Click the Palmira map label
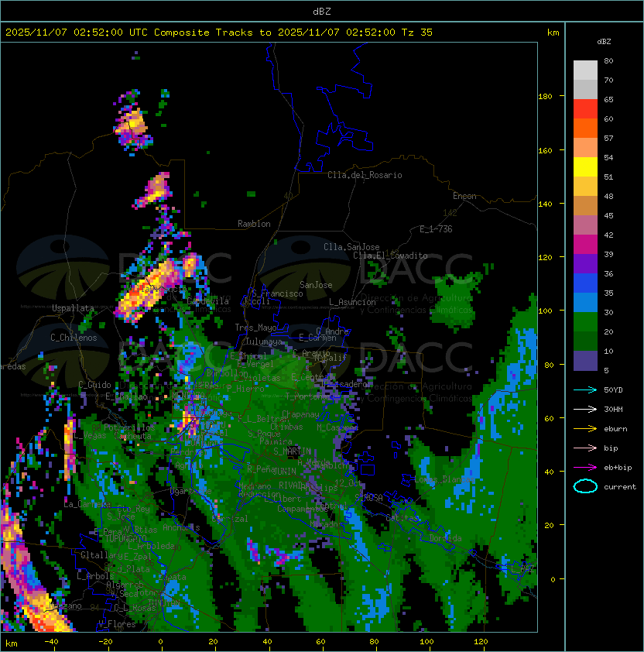644x652 pixels. tap(276, 441)
